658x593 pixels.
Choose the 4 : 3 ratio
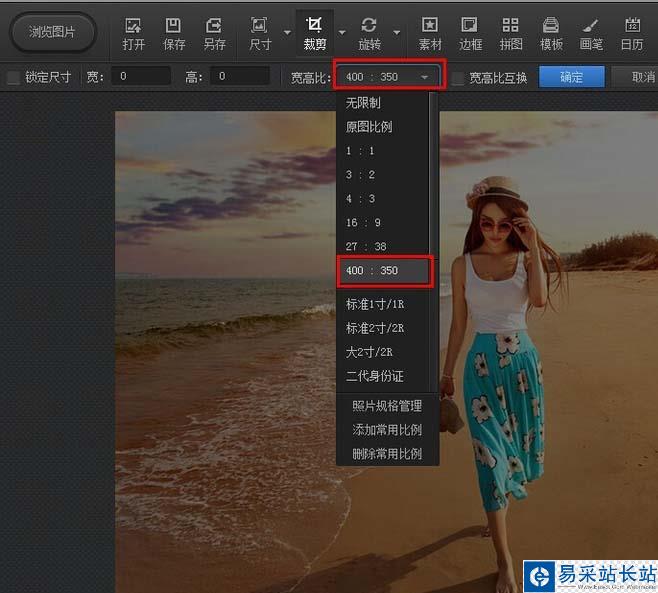tap(383, 199)
